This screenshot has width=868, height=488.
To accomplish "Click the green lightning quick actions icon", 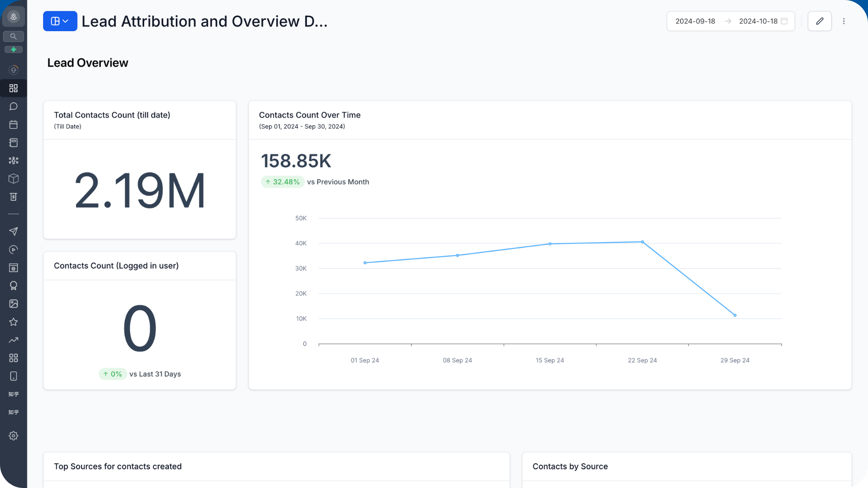I will 14,50.
